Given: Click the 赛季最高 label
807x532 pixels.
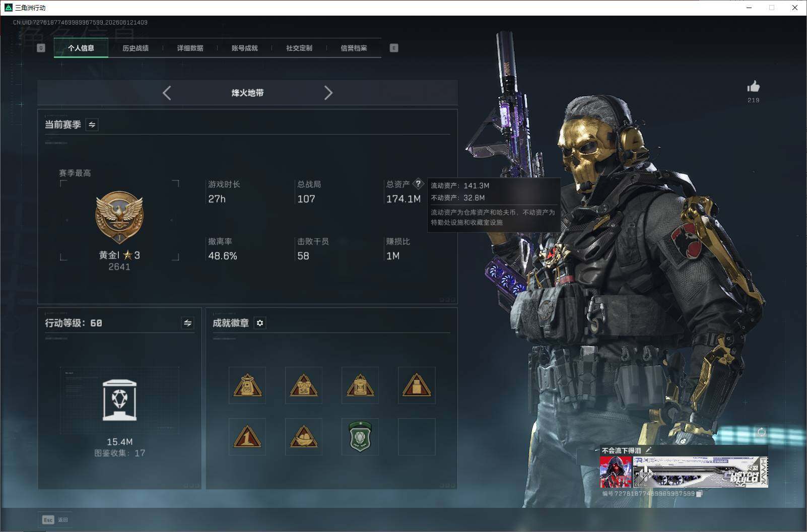Looking at the screenshot, I should coord(75,173).
